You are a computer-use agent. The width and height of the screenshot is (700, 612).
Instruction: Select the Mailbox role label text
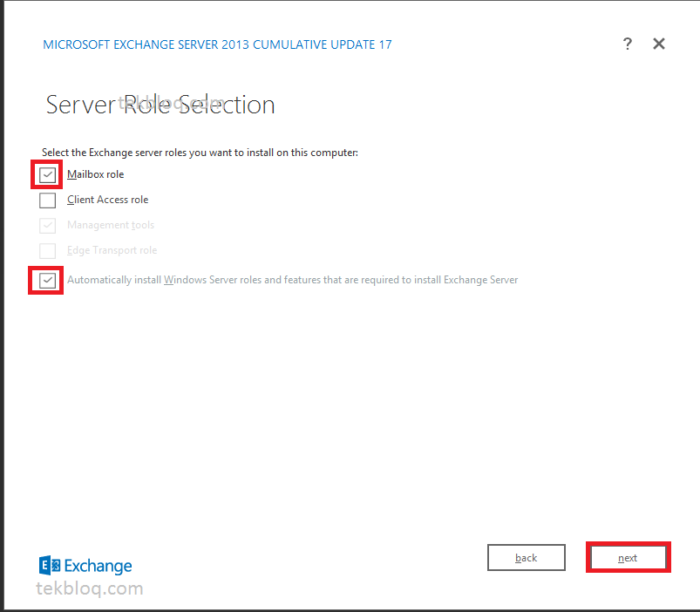tap(96, 174)
